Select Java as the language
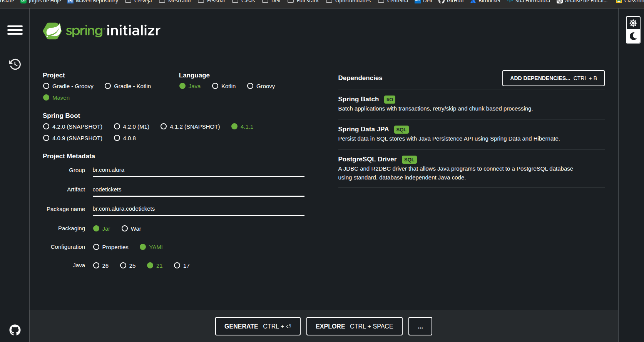 [x=190, y=86]
